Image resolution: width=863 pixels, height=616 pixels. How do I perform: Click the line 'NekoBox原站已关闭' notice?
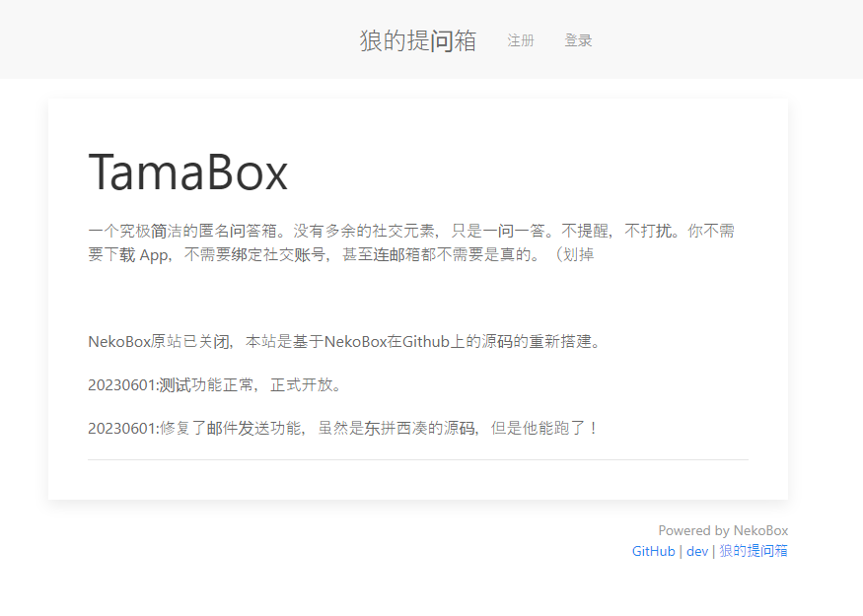coord(343,342)
